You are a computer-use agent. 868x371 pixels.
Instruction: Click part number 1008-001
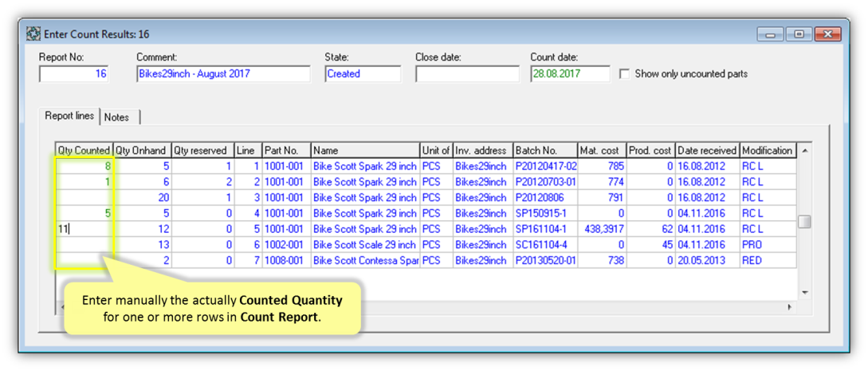(286, 260)
